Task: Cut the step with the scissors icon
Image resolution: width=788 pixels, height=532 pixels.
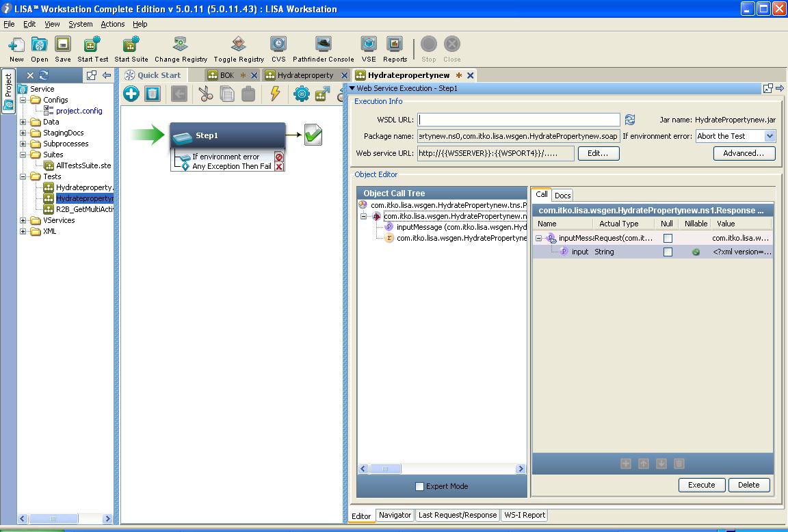Action: click(205, 94)
